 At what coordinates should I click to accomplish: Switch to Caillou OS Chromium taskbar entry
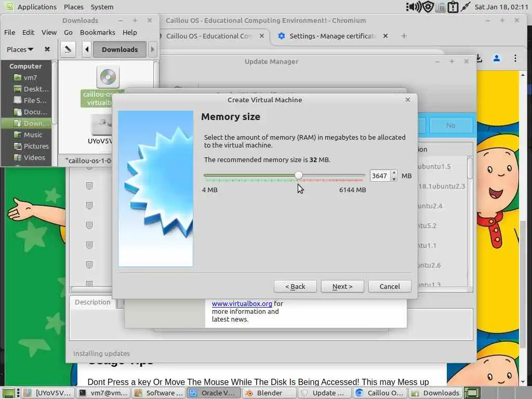point(380,393)
